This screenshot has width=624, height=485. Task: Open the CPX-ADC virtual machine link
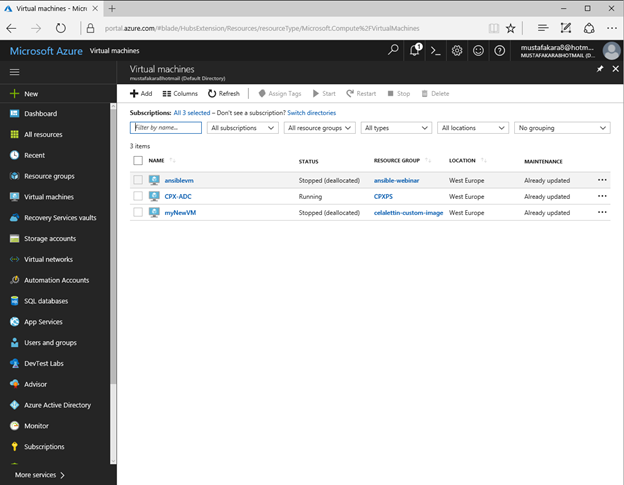click(178, 196)
